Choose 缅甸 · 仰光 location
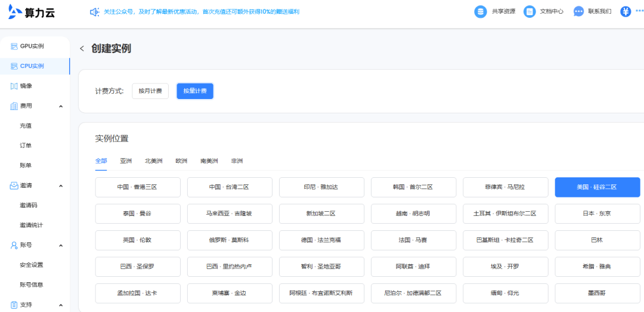Image resolution: width=644 pixels, height=312 pixels. (x=506, y=294)
